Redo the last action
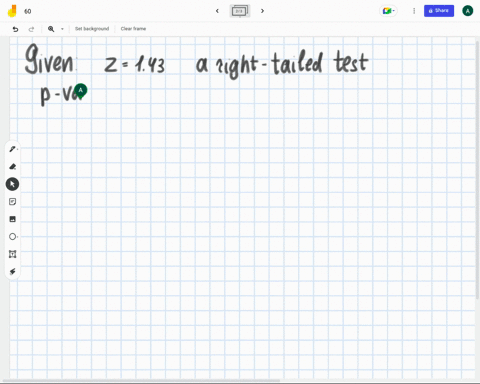The height and width of the screenshot is (384, 480). [31, 29]
